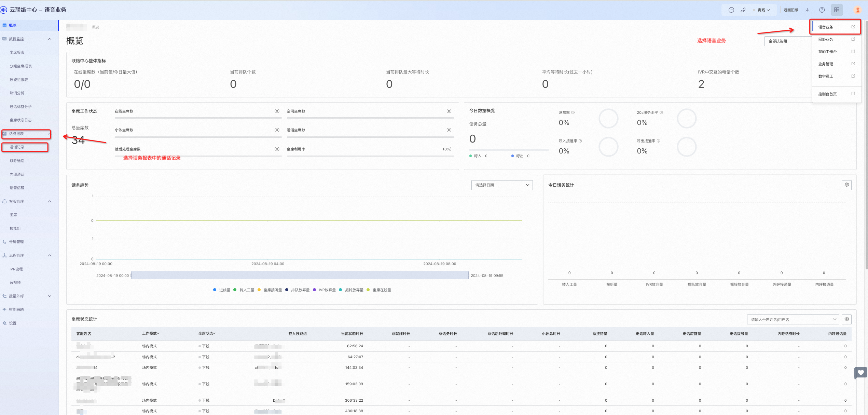Viewport: 868px width, 415px height.
Task: Open the user avatar in top right
Action: (x=857, y=10)
